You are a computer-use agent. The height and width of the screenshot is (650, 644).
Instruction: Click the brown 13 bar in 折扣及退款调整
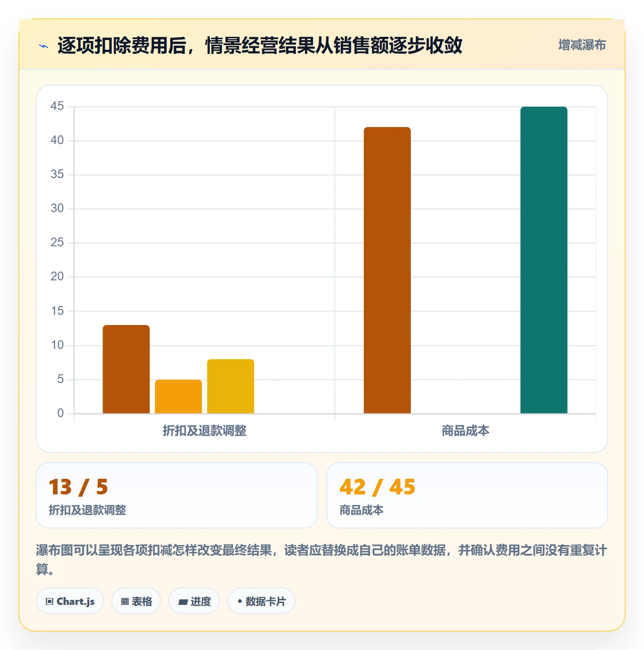click(126, 369)
